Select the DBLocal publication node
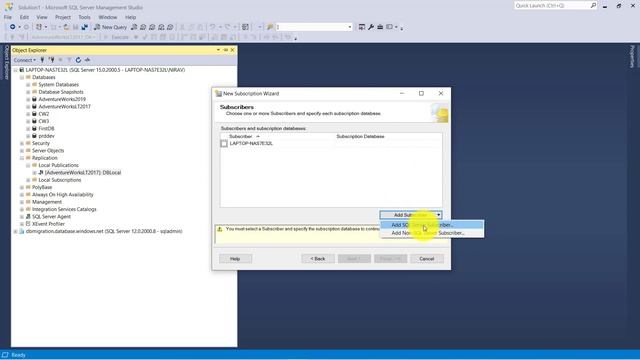The width and height of the screenshot is (640, 360). click(83, 172)
